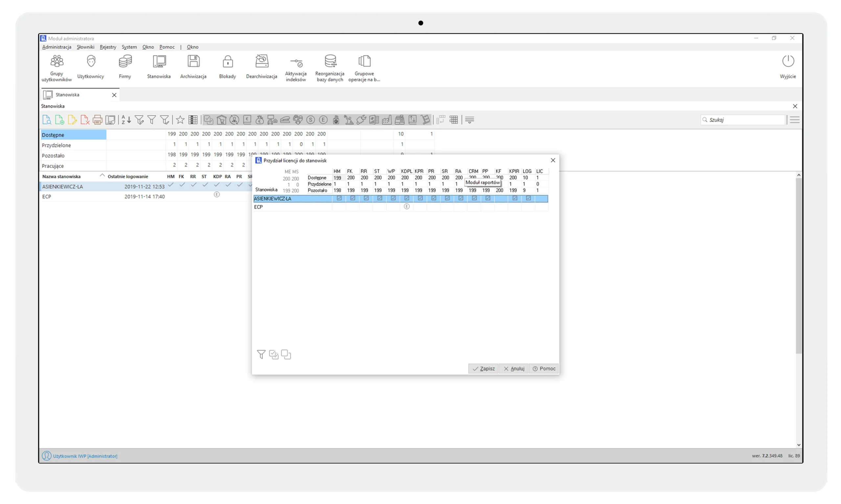This screenshot has width=841, height=504.
Task: Click the A-Z sort icon
Action: (x=126, y=120)
